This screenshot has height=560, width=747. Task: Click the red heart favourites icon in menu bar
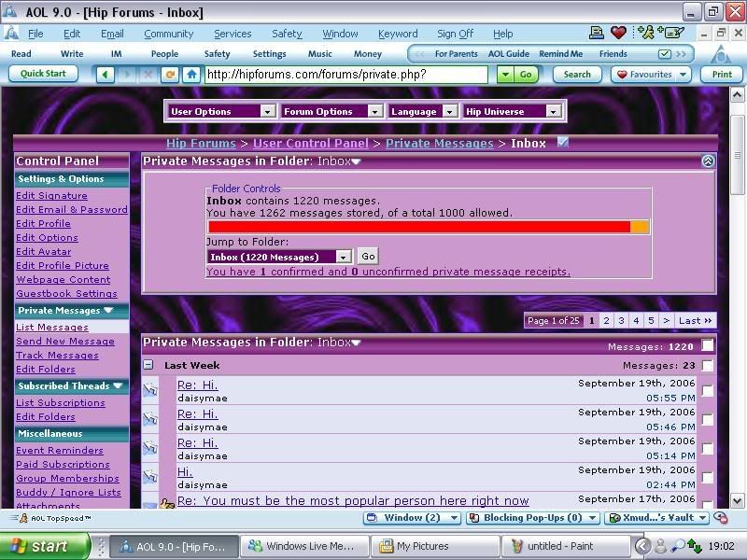pos(618,34)
